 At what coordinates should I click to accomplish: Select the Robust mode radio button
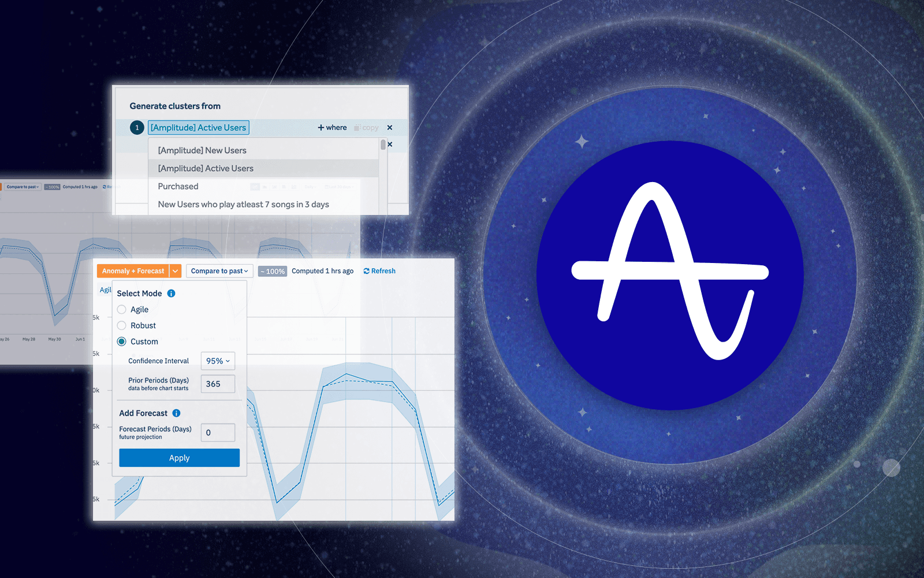[x=122, y=325]
